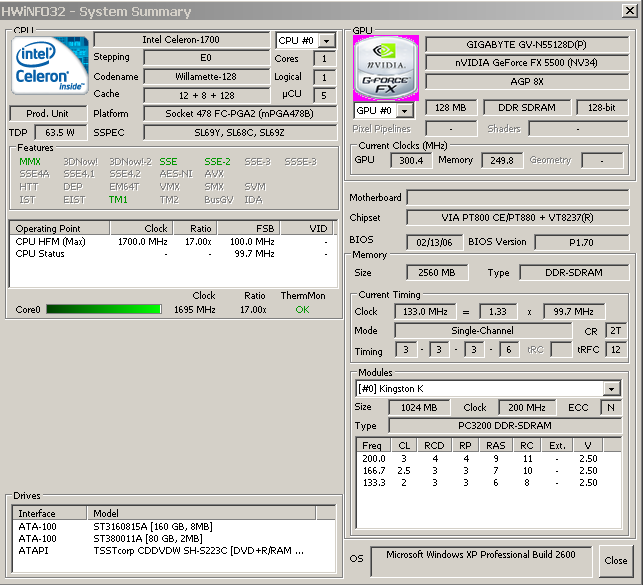Close the System Summary with Close button
The image size is (643, 585).
(616, 560)
